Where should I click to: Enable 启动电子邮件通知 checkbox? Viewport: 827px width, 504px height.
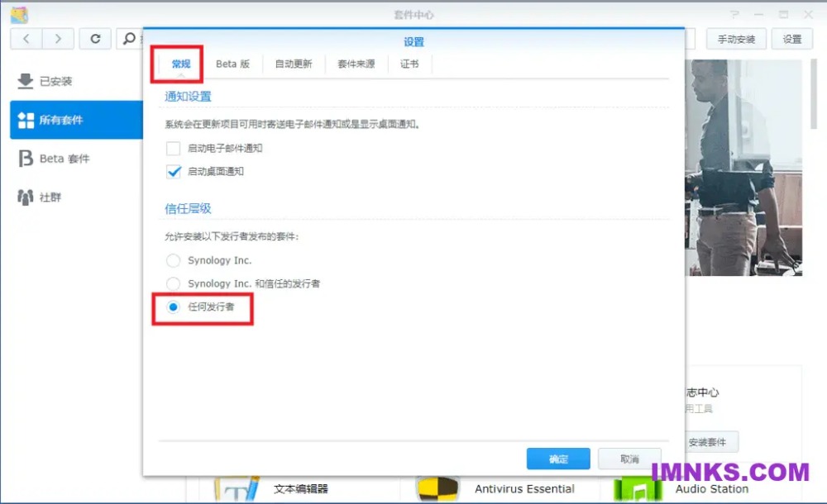click(173, 149)
